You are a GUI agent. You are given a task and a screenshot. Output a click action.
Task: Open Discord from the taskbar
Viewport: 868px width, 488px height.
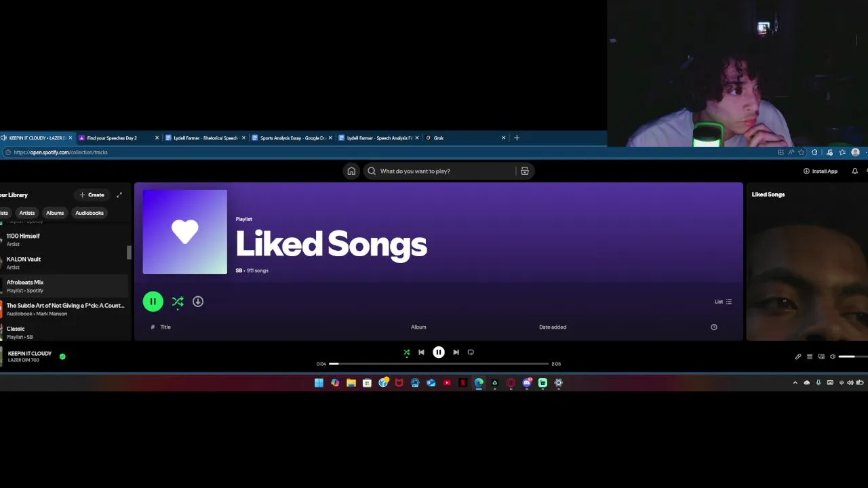click(x=527, y=383)
